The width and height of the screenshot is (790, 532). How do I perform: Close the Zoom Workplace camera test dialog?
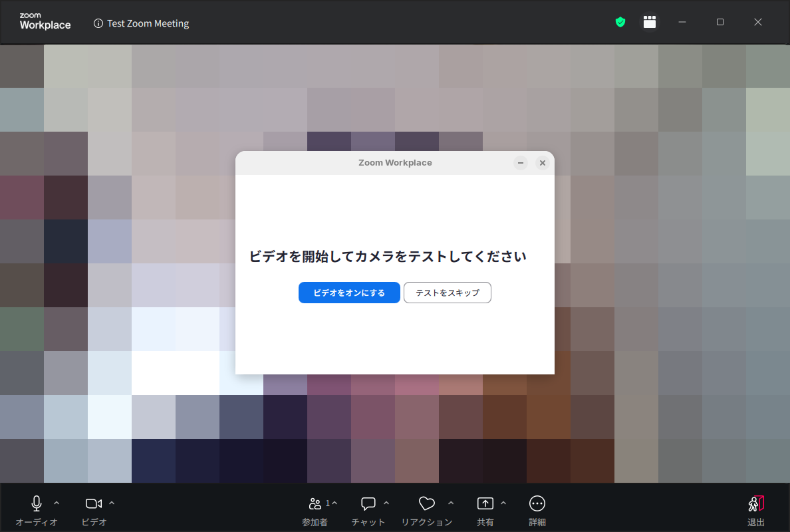pos(542,163)
